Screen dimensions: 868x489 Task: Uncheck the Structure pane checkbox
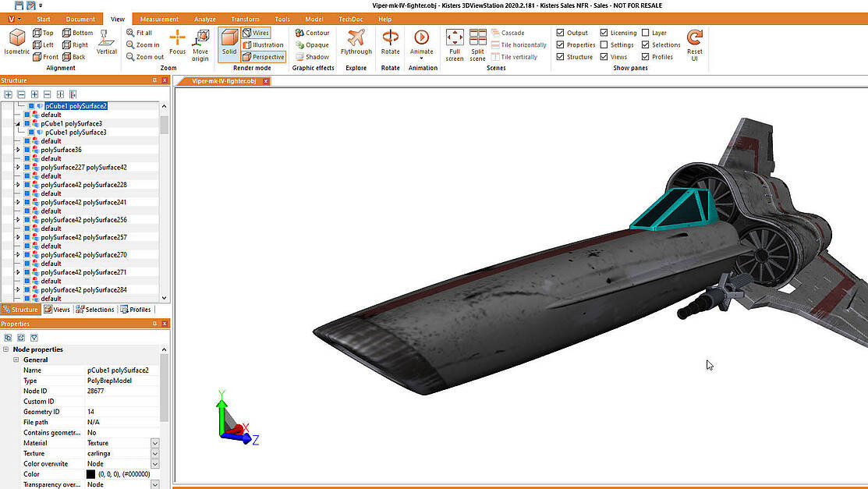[560, 56]
